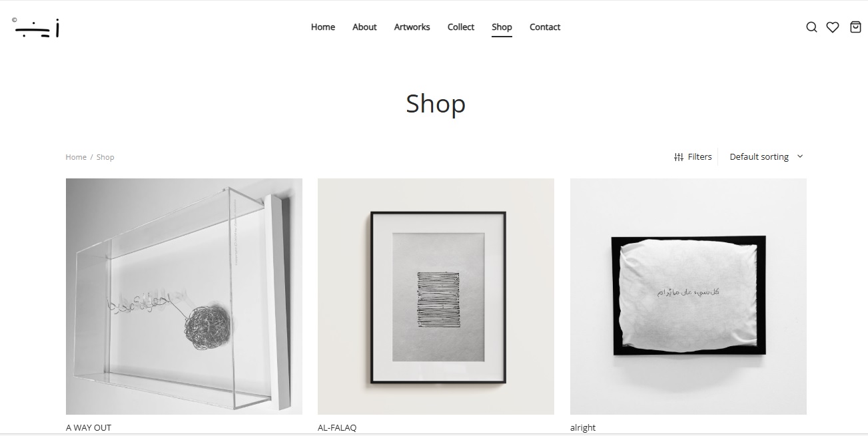Open the shopping bag cart icon
Viewport: 868px width, 436px height.
click(x=856, y=27)
